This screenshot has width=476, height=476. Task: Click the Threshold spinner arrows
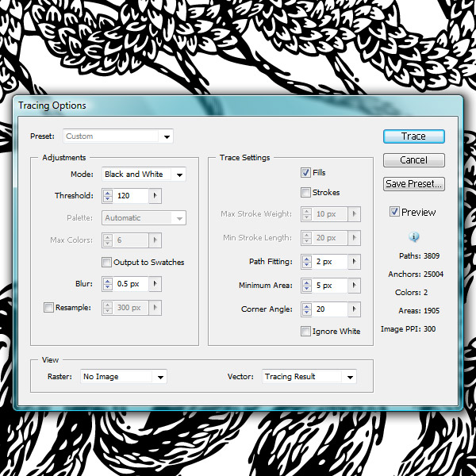107,195
